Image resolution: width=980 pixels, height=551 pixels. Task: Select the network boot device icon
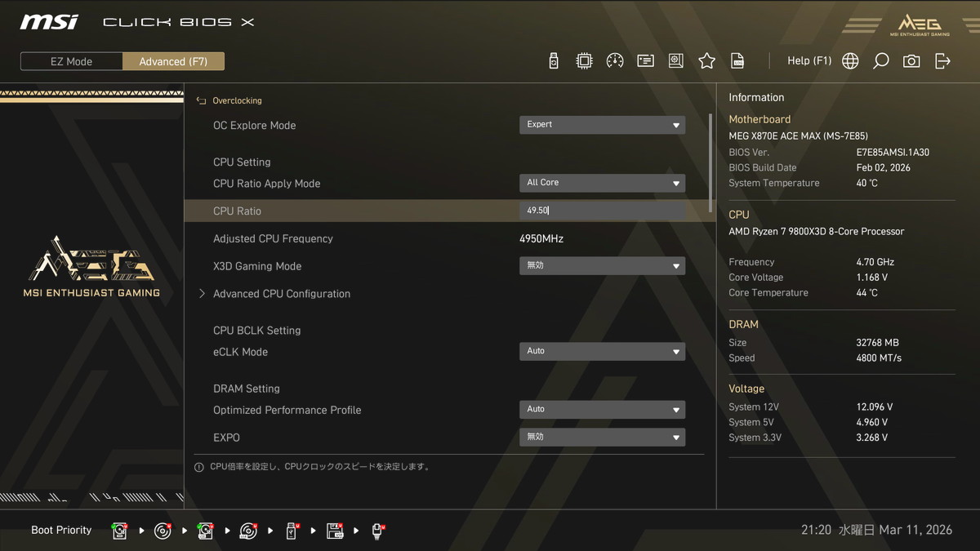(378, 531)
